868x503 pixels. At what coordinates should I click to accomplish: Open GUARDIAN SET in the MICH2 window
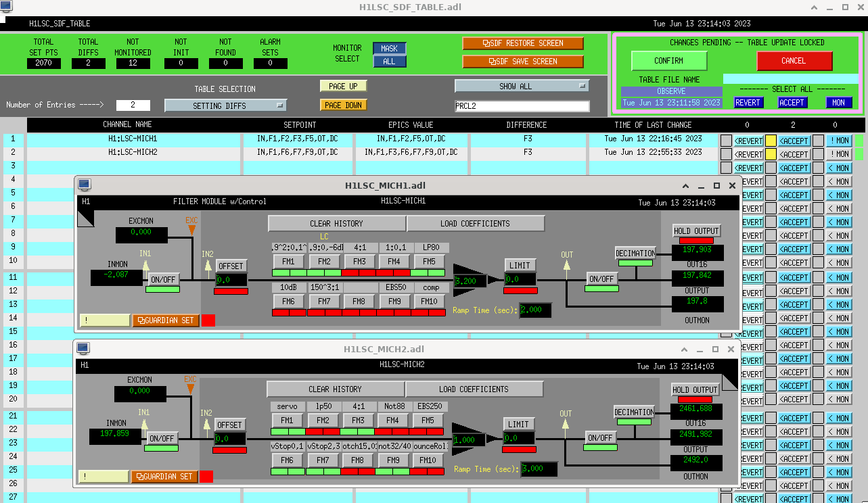pyautogui.click(x=164, y=477)
